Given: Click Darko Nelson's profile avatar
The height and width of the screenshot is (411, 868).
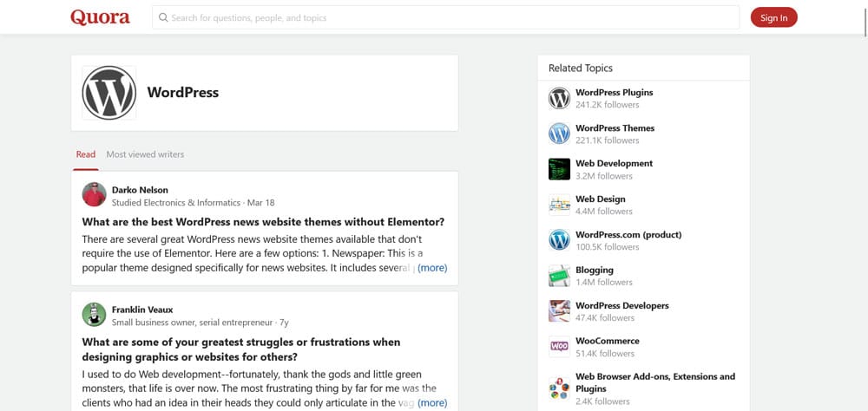Looking at the screenshot, I should pyautogui.click(x=94, y=195).
